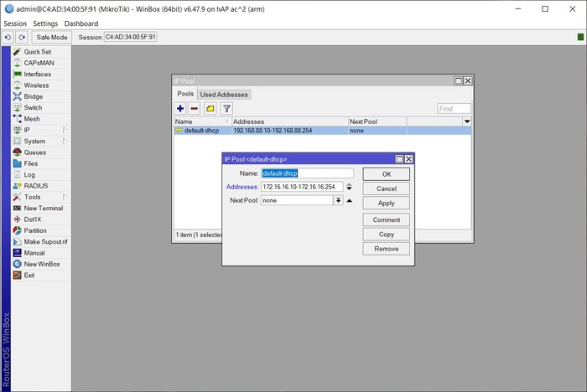Image resolution: width=587 pixels, height=392 pixels.
Task: Launch New Terminal
Action: click(x=41, y=209)
